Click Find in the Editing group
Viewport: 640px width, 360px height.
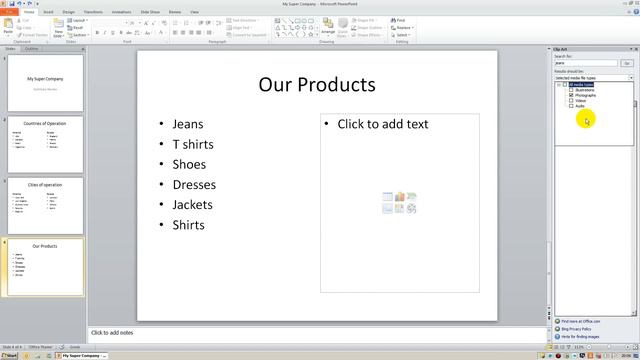pyautogui.click(x=398, y=20)
